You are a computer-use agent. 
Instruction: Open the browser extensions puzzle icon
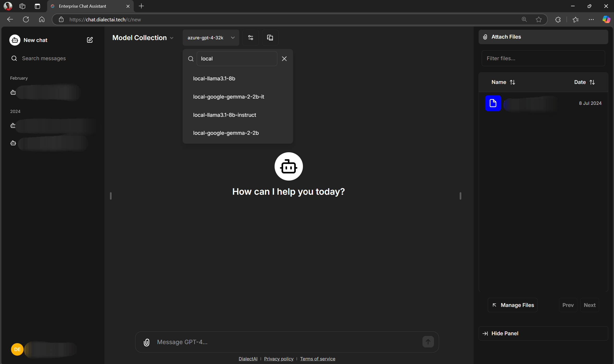point(558,19)
